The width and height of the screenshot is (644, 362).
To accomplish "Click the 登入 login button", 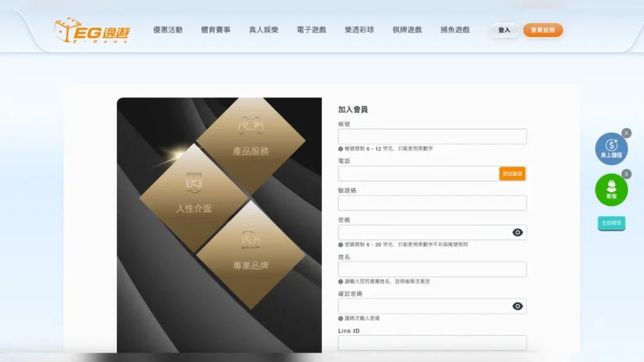I will (504, 30).
